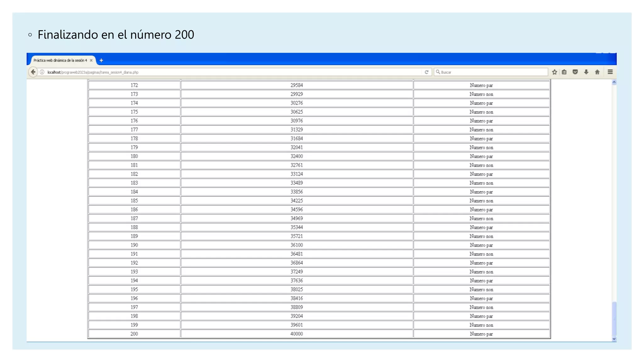The width and height of the screenshot is (644, 362).
Task: Click the value 29584
Action: coord(297,85)
